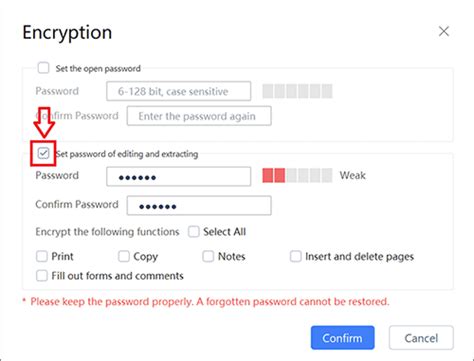This screenshot has height=361, width=474.
Task: Close the Encryption dialog with the X icon
Action: (x=444, y=32)
